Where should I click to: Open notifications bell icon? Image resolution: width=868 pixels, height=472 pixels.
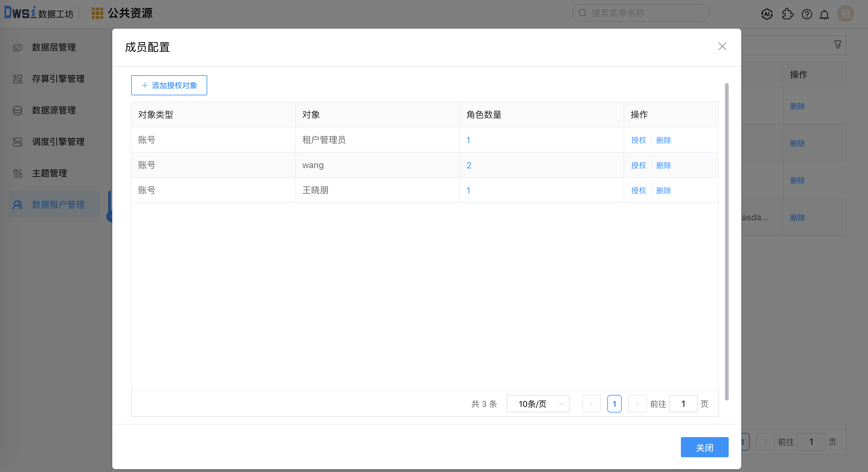pyautogui.click(x=824, y=15)
